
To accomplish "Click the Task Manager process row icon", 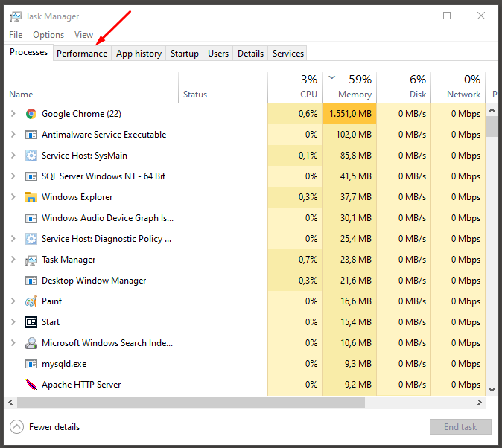I will pos(31,260).
